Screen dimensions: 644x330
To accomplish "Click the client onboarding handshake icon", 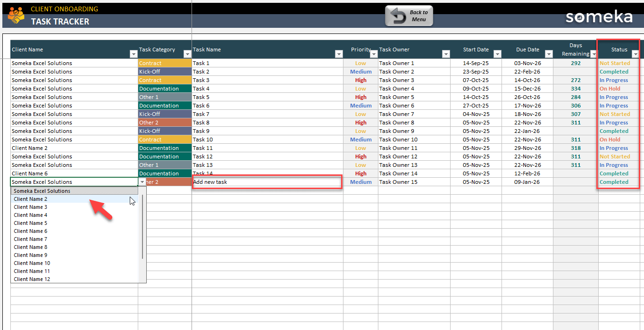I will pos(16,16).
